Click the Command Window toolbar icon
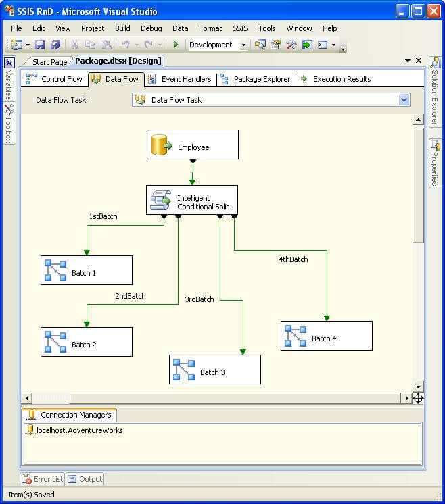The width and height of the screenshot is (445, 504). coord(323,45)
